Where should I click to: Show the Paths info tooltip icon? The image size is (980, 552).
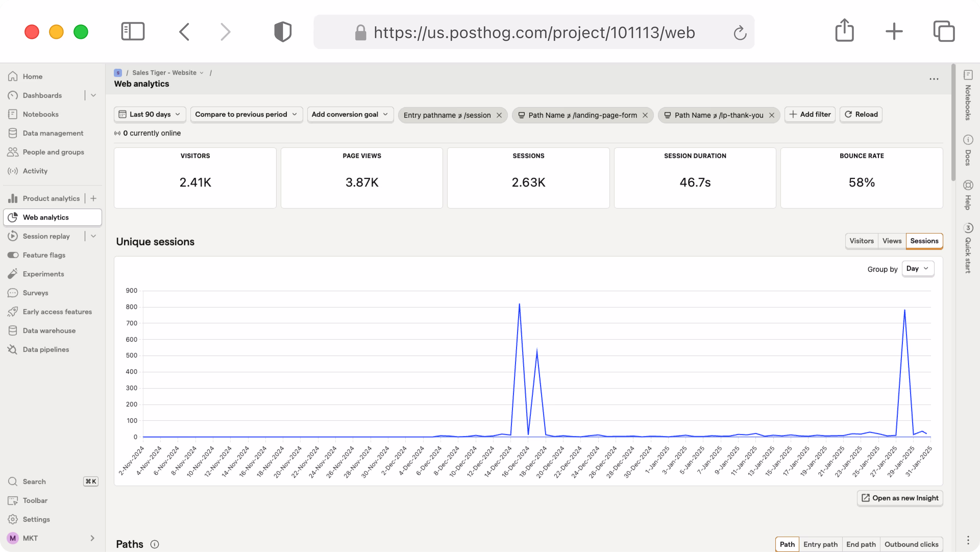(154, 544)
